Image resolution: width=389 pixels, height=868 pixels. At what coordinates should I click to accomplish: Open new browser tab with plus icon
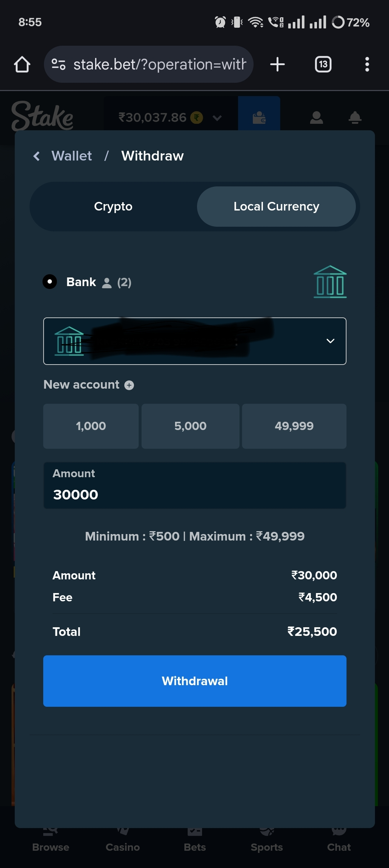click(277, 64)
